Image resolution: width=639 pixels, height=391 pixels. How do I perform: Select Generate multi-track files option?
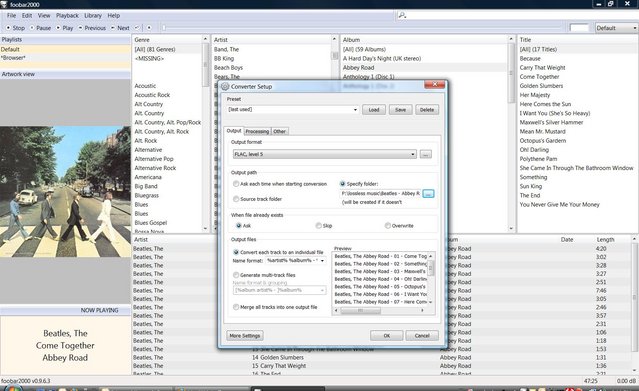click(x=236, y=275)
